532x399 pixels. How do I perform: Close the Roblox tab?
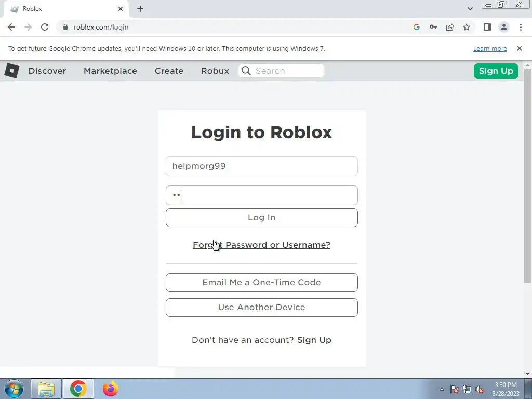tap(121, 9)
